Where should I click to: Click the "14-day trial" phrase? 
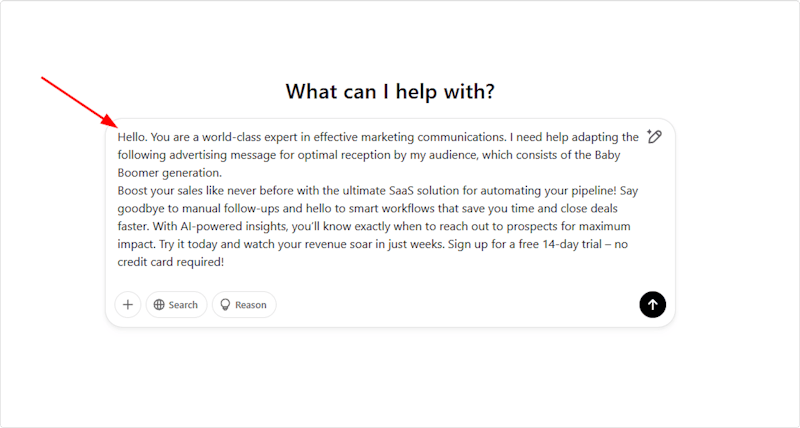(x=573, y=245)
